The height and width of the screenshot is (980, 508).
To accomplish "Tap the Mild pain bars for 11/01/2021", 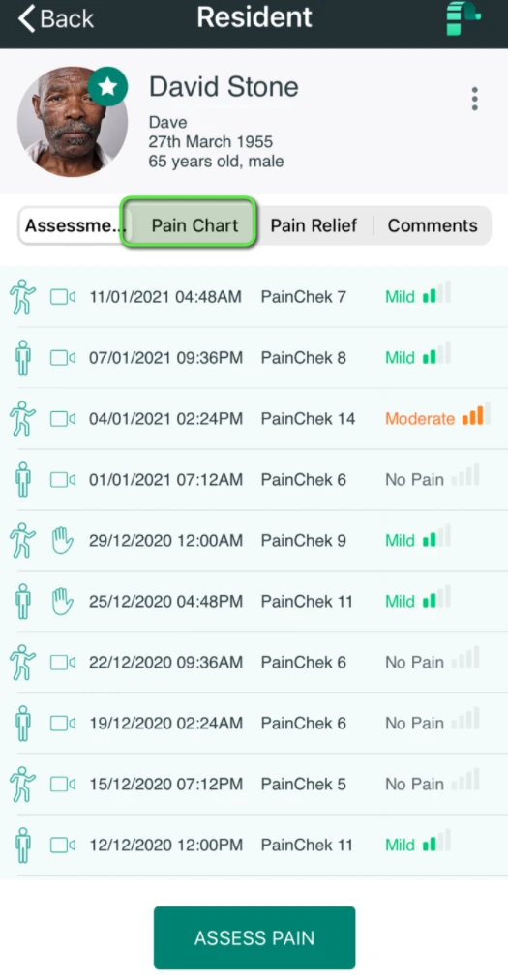I will [436, 293].
